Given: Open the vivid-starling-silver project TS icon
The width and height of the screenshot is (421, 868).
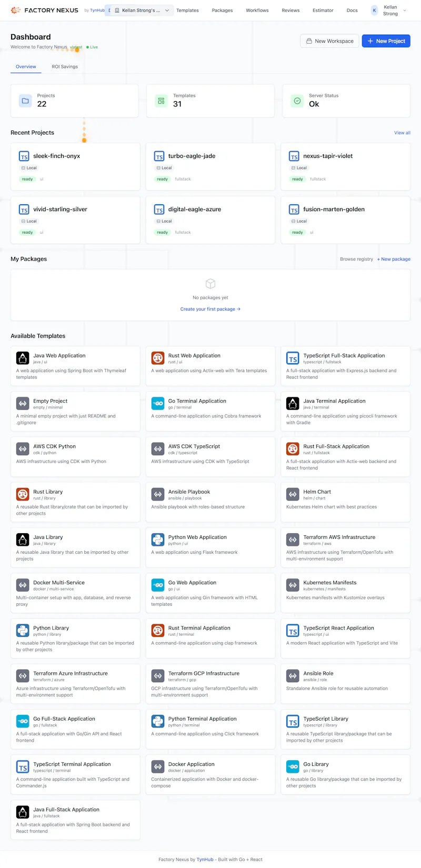Looking at the screenshot, I should [x=24, y=209].
